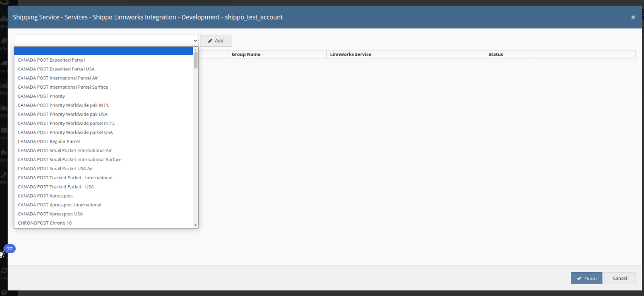Pick CANADA POST Xpresspost USA
This screenshot has height=296, width=644.
[104, 214]
